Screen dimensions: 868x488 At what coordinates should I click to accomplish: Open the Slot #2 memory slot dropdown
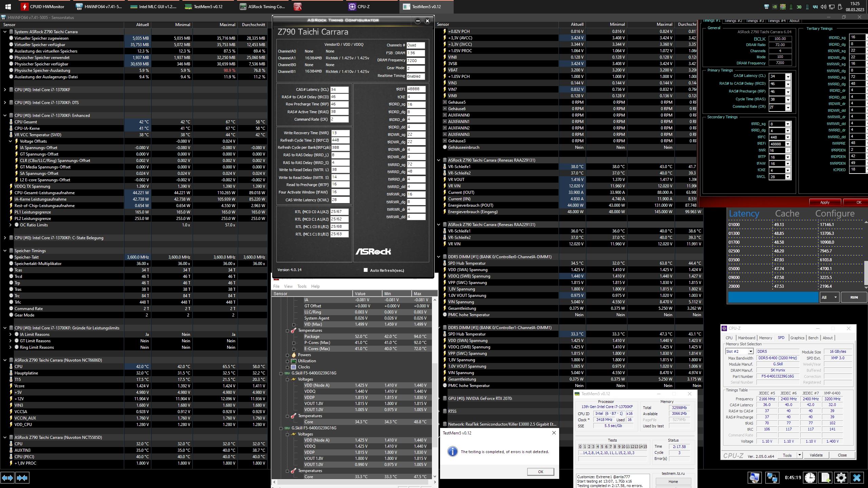point(750,351)
